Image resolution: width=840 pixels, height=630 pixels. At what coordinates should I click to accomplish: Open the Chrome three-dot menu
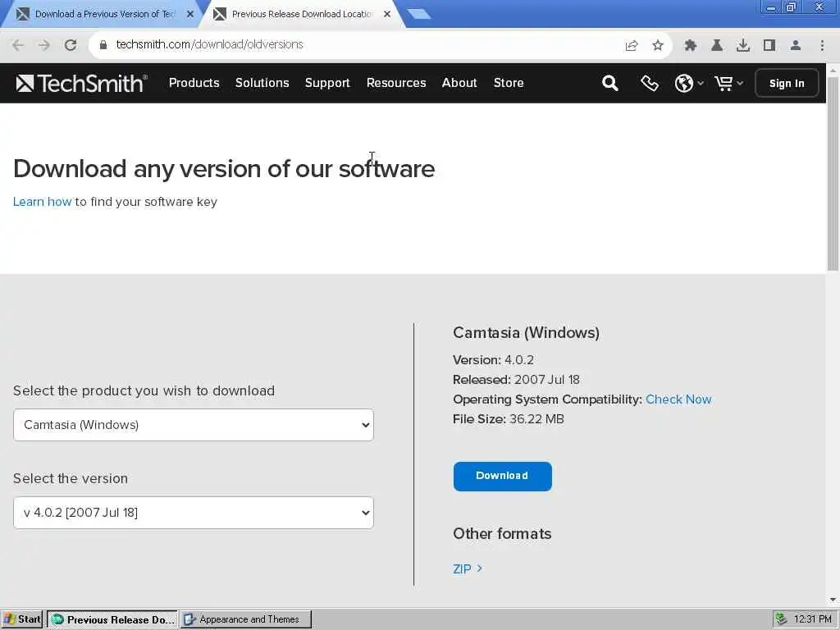(822, 46)
